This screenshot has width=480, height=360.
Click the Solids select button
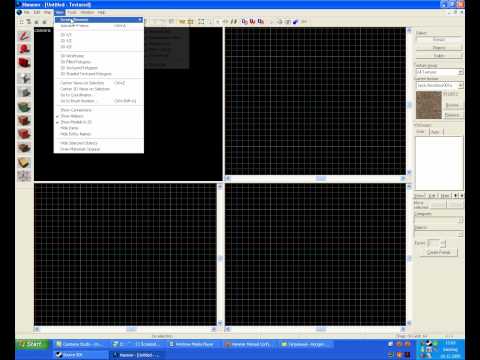click(439, 56)
